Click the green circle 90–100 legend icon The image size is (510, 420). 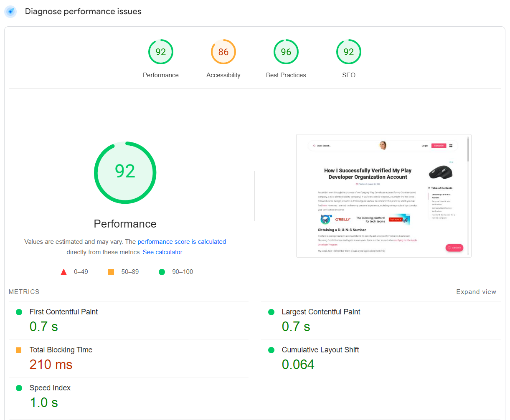click(x=162, y=272)
